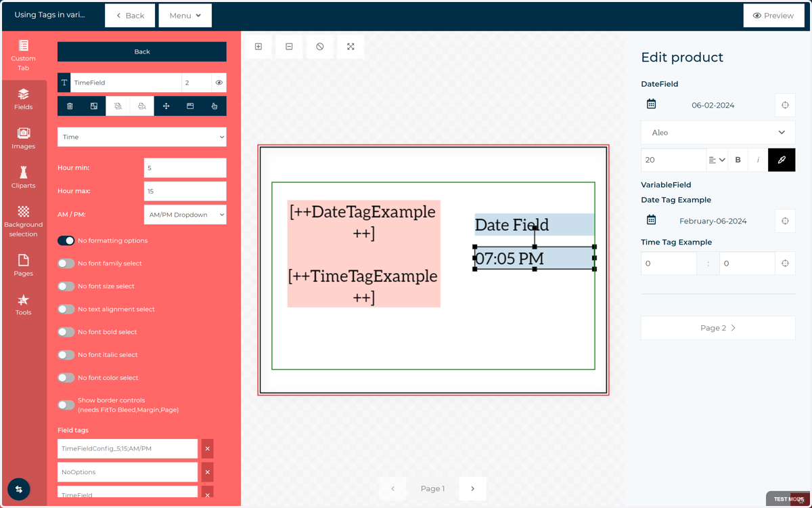Click the zoom in plus icon above canvas

tap(258, 47)
